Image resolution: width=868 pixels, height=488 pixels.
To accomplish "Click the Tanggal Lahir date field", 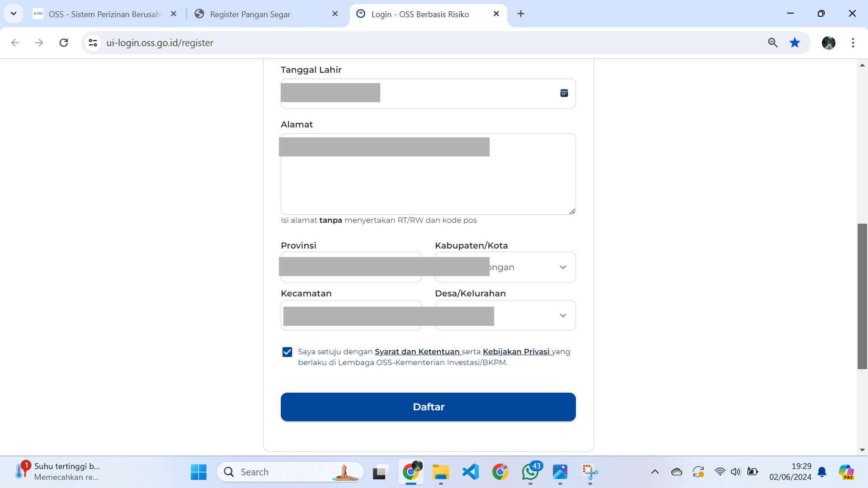I will [x=428, y=94].
